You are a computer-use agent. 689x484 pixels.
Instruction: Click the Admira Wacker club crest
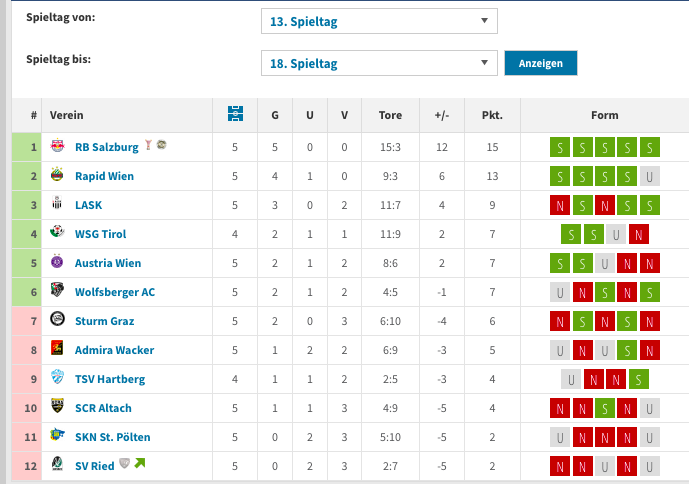[57, 348]
